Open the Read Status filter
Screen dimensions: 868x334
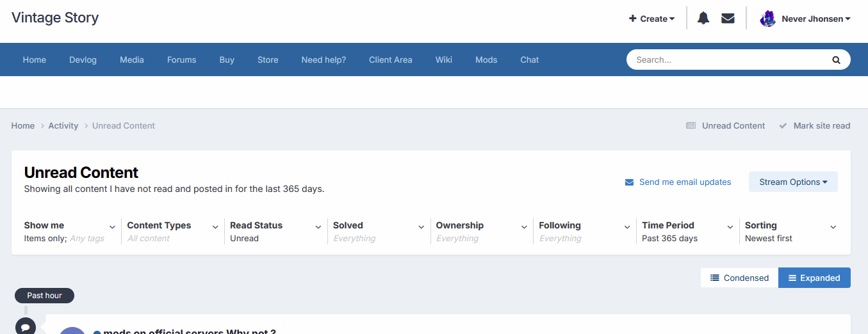pyautogui.click(x=275, y=231)
